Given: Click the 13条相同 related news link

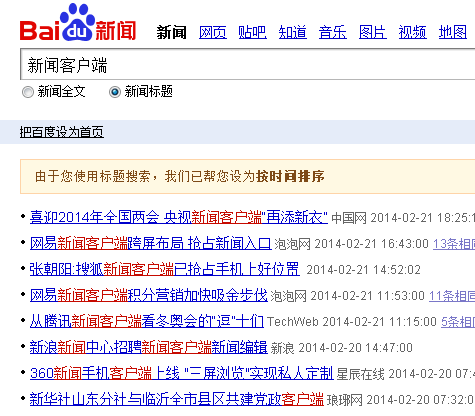Looking at the screenshot, I should click(454, 244).
